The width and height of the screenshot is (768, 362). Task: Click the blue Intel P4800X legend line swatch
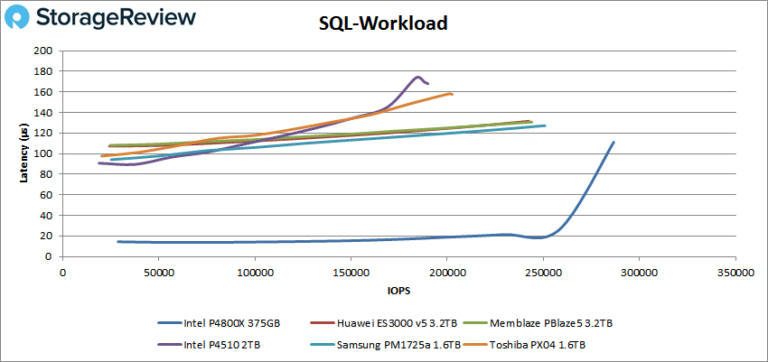point(169,323)
